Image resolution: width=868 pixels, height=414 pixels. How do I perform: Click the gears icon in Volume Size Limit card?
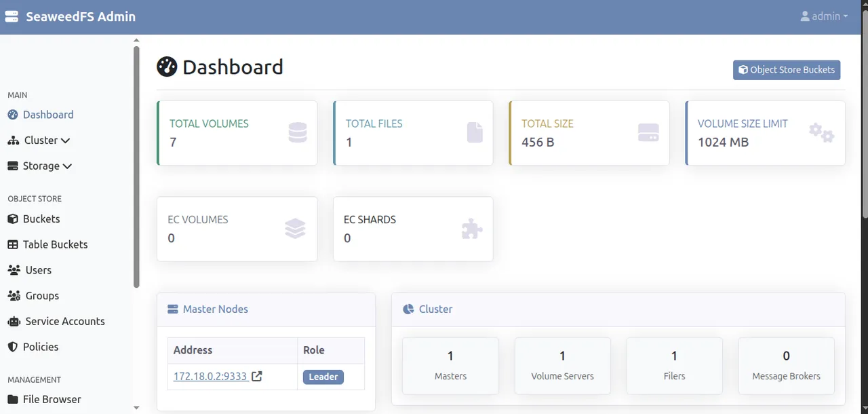(822, 132)
